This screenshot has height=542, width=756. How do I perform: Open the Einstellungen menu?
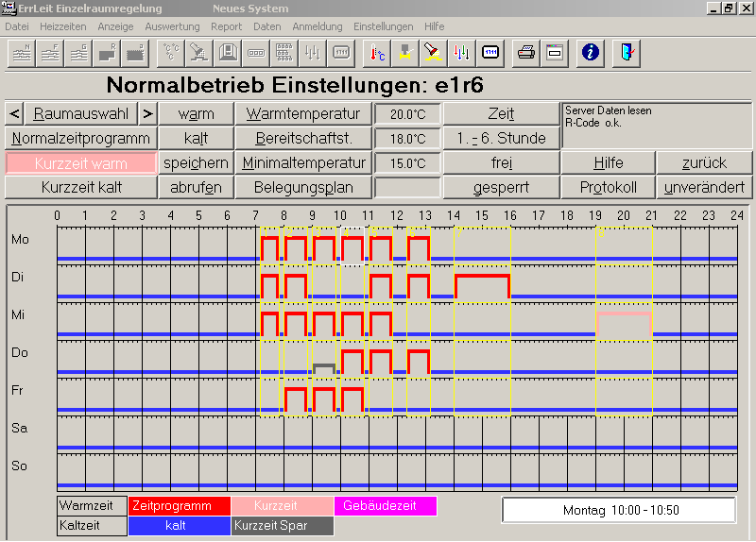point(383,26)
